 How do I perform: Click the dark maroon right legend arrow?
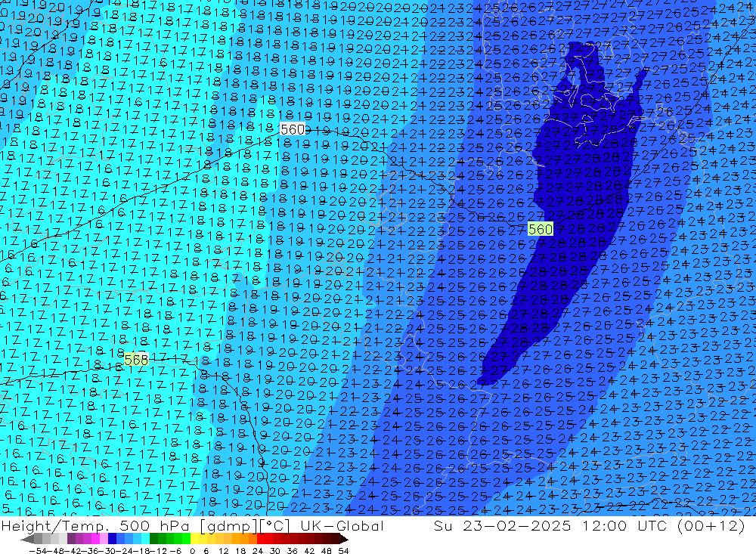(x=344, y=540)
